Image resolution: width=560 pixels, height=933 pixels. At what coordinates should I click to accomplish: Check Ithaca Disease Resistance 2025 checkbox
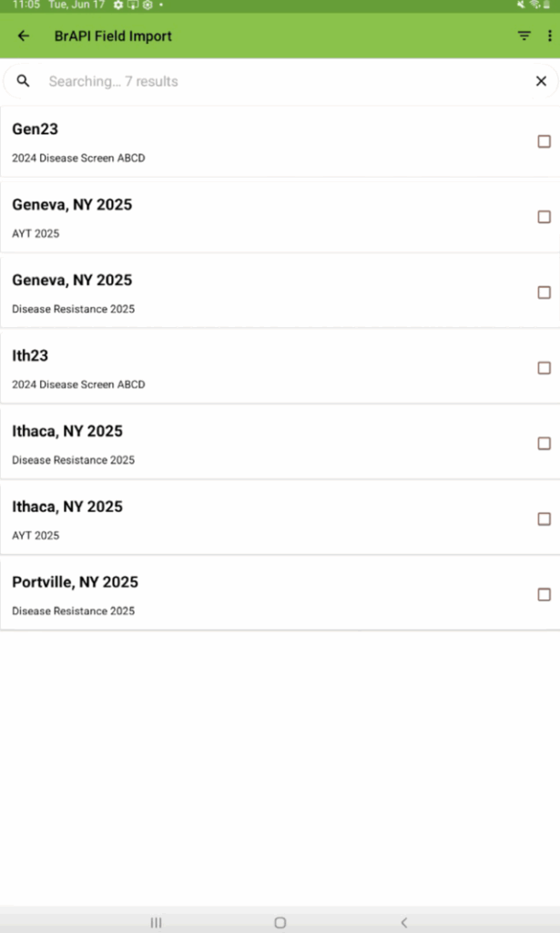[544, 444]
